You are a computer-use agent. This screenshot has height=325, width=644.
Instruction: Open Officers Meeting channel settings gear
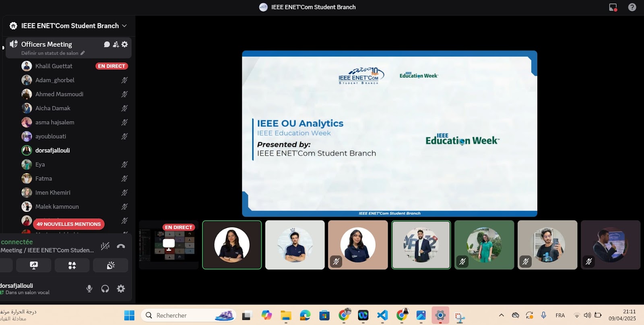click(125, 44)
